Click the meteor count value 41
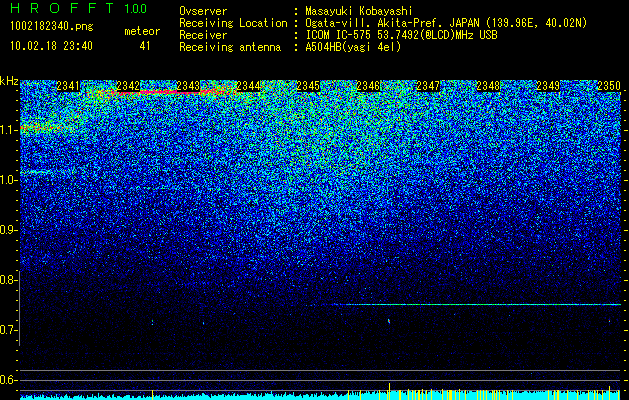Image resolution: width=629 pixels, height=400 pixels. pyautogui.click(x=145, y=46)
